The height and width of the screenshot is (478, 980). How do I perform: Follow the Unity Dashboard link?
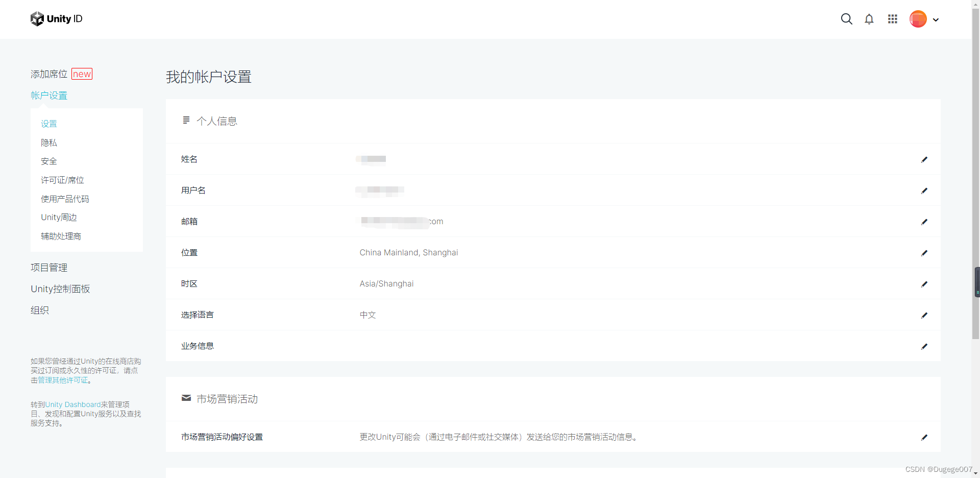click(x=72, y=404)
